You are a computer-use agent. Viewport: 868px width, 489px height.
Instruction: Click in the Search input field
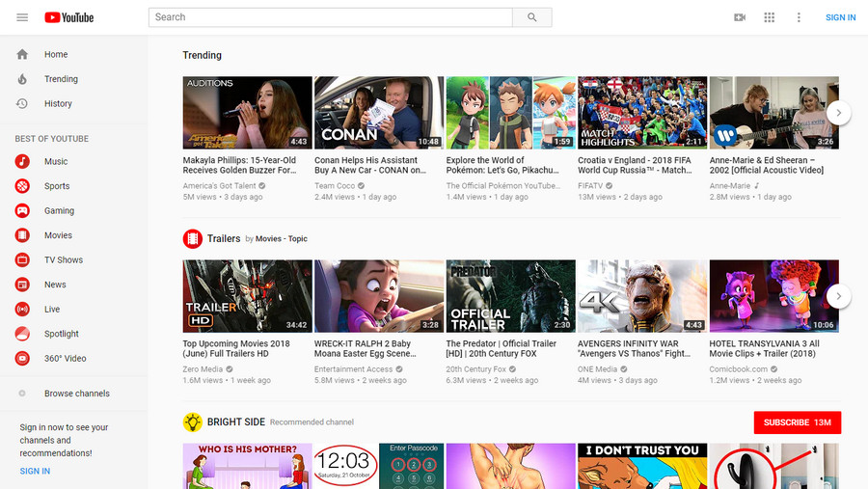point(331,17)
